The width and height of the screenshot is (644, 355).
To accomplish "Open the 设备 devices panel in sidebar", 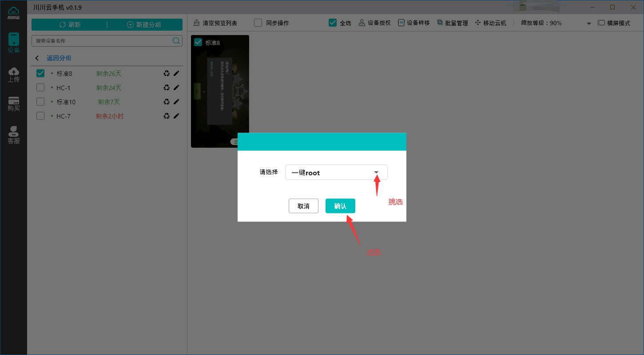I will tap(14, 42).
